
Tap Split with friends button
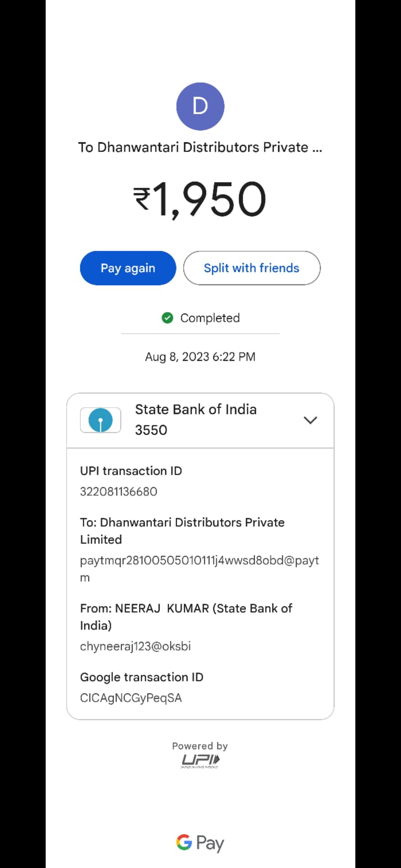(252, 268)
